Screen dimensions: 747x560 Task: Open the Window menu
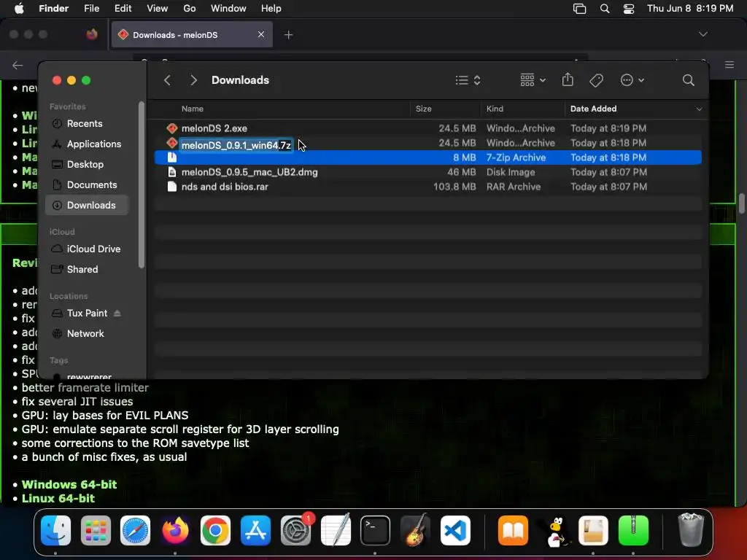coord(228,9)
